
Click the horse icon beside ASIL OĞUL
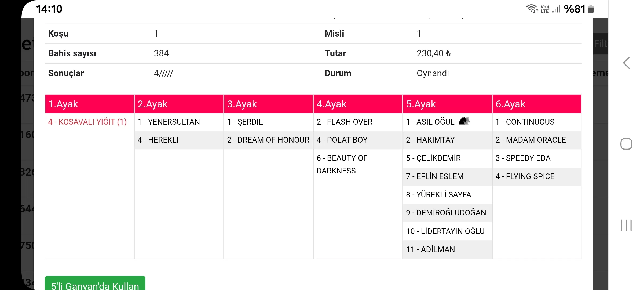[x=464, y=121]
